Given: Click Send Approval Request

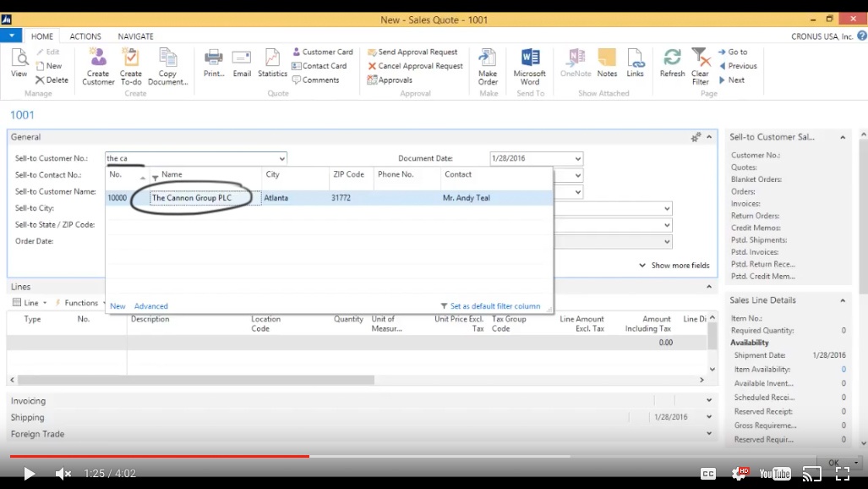Looking at the screenshot, I should click(x=412, y=52).
